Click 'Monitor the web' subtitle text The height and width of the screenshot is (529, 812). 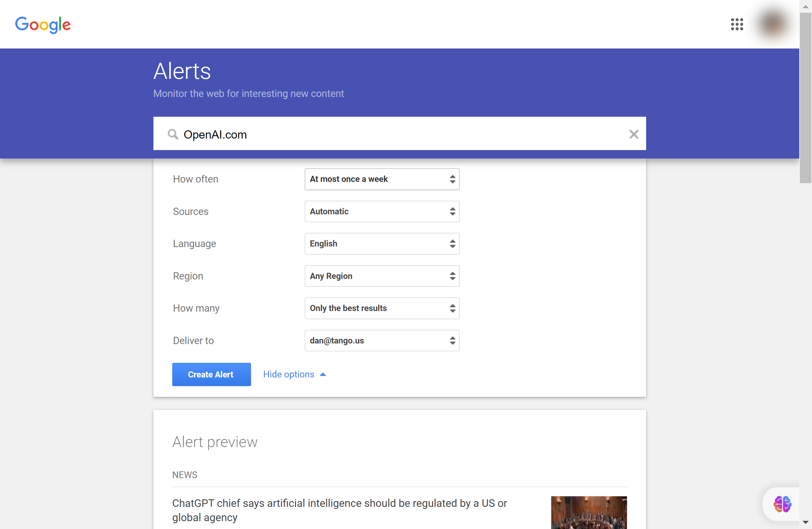pos(249,93)
